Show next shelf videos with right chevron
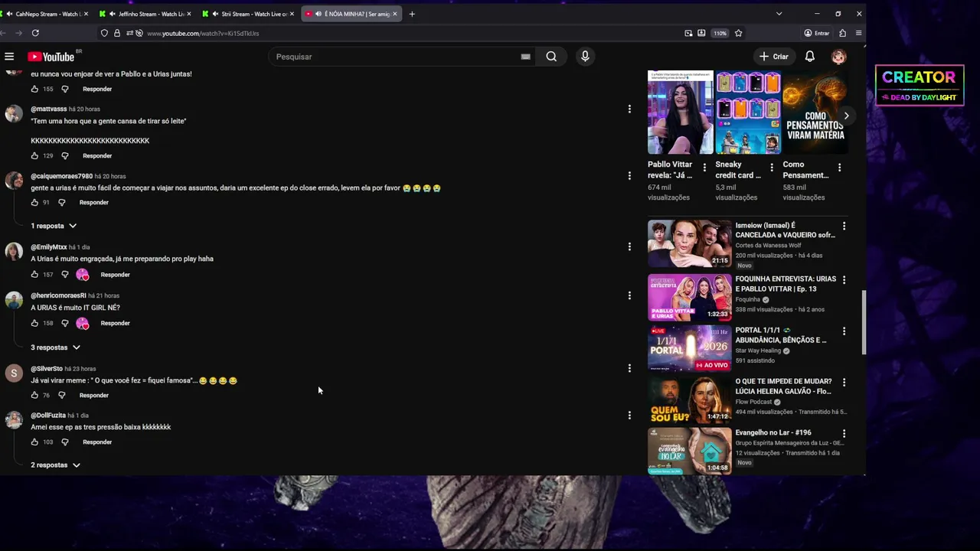 coord(846,116)
